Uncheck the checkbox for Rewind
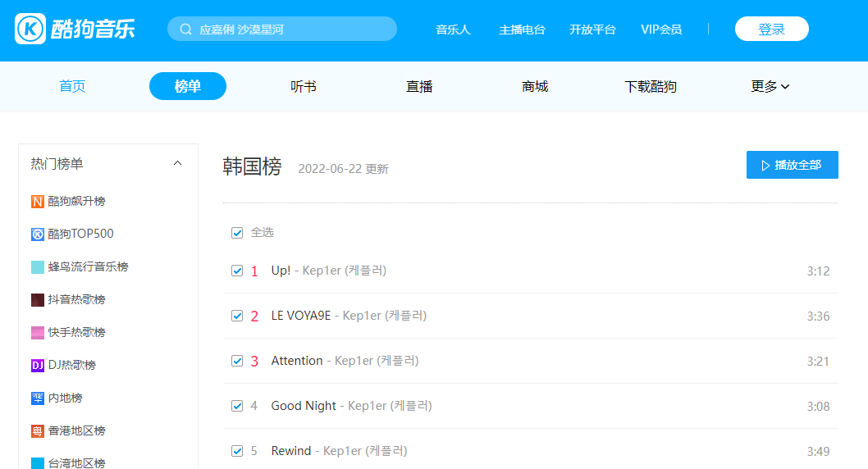 (x=237, y=451)
